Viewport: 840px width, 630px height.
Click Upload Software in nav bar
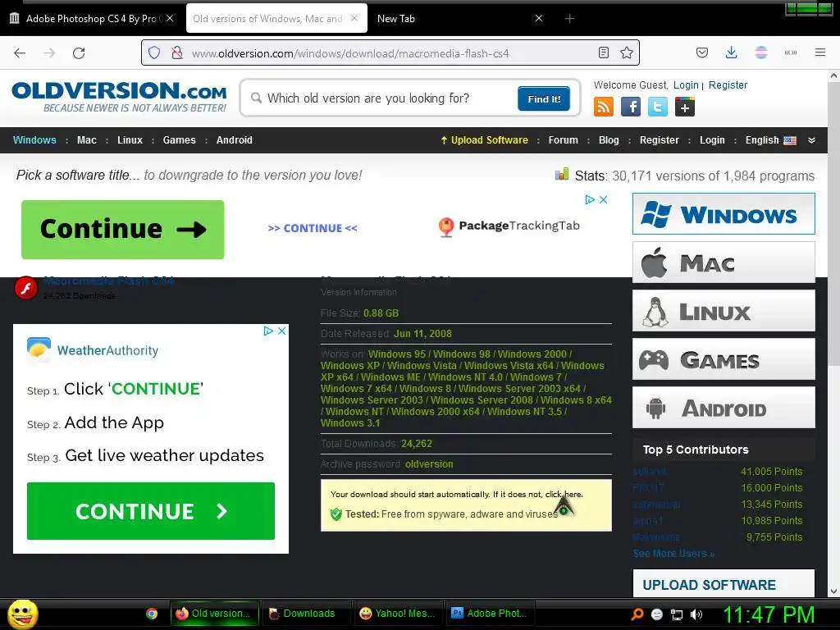[484, 140]
